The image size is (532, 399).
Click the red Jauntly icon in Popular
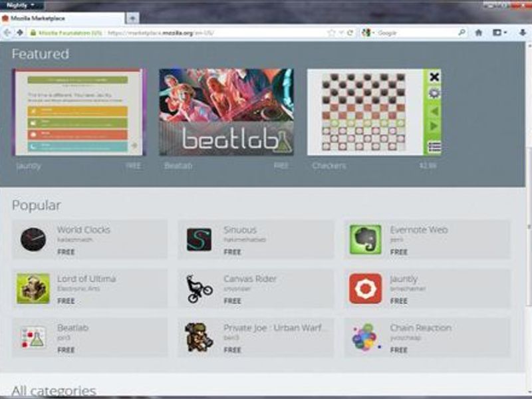point(365,289)
